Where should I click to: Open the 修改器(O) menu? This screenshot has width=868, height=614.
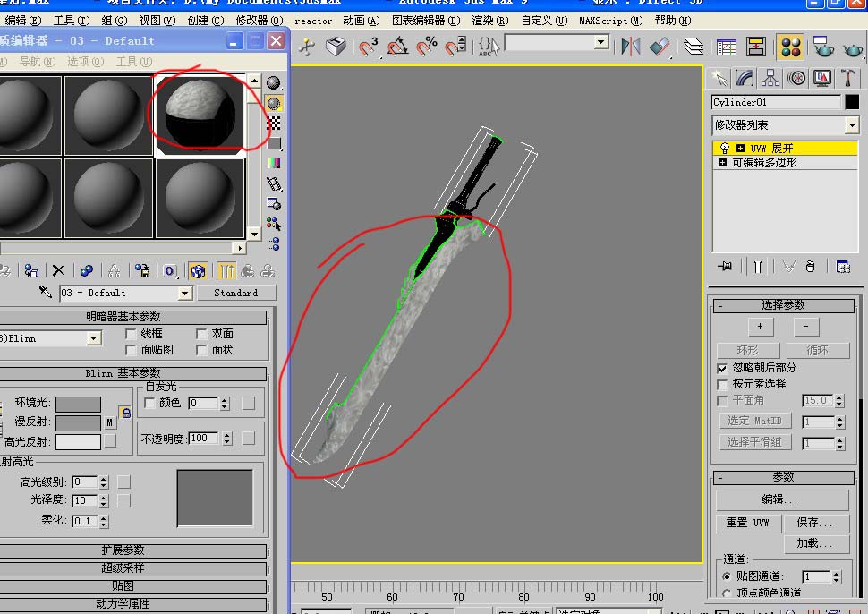(x=260, y=21)
